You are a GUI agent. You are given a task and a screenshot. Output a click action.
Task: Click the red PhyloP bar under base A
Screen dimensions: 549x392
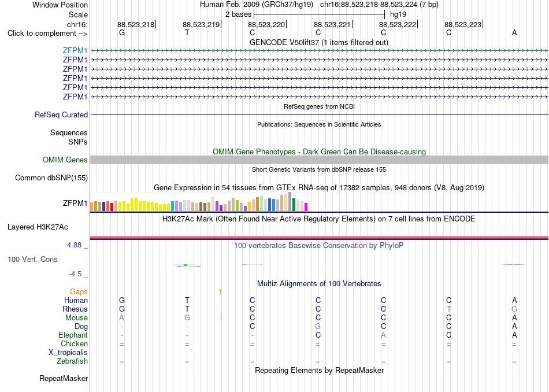click(x=514, y=264)
